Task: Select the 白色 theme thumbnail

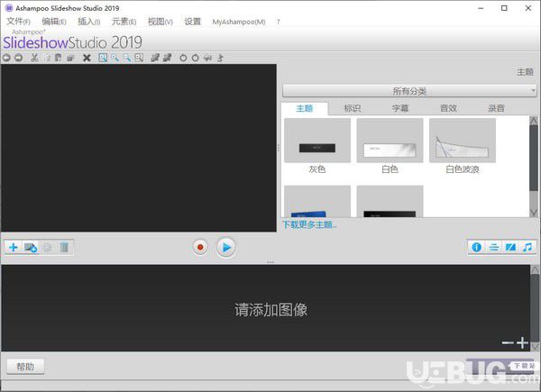Action: (390, 141)
